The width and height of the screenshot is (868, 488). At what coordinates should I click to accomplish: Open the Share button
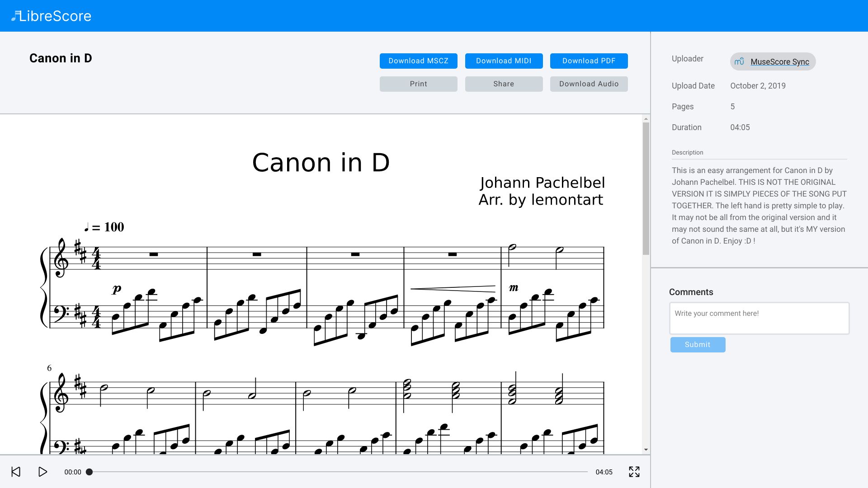click(504, 84)
